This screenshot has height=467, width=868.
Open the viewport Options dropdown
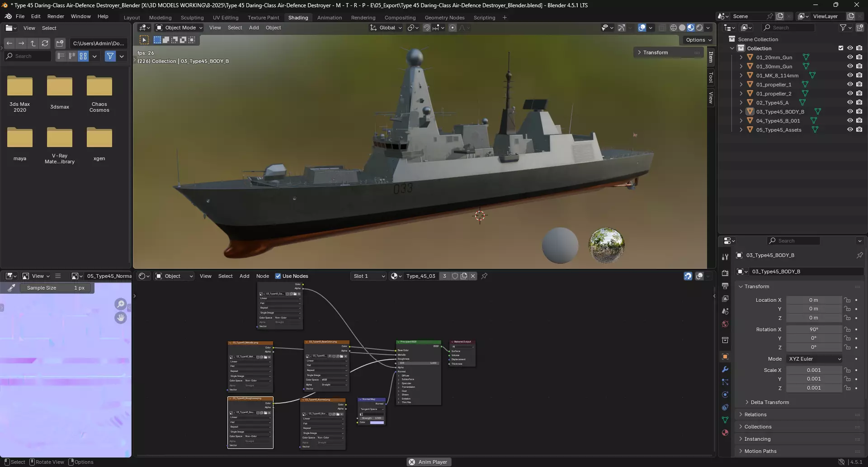click(x=698, y=40)
